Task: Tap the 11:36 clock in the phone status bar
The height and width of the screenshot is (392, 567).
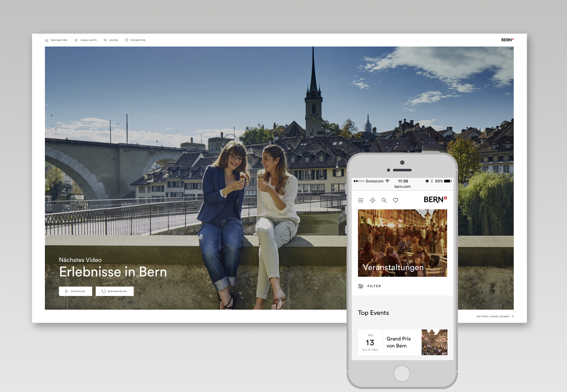Action: 403,181
